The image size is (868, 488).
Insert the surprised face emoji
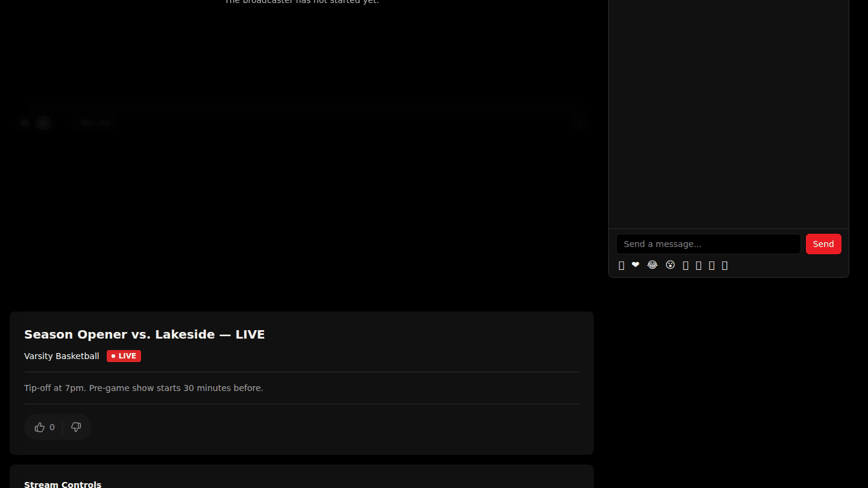[x=670, y=265]
